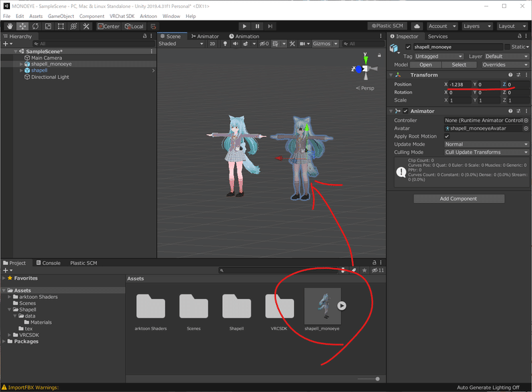The width and height of the screenshot is (532, 392).
Task: Click the Position X field
Action: pyautogui.click(x=460, y=84)
